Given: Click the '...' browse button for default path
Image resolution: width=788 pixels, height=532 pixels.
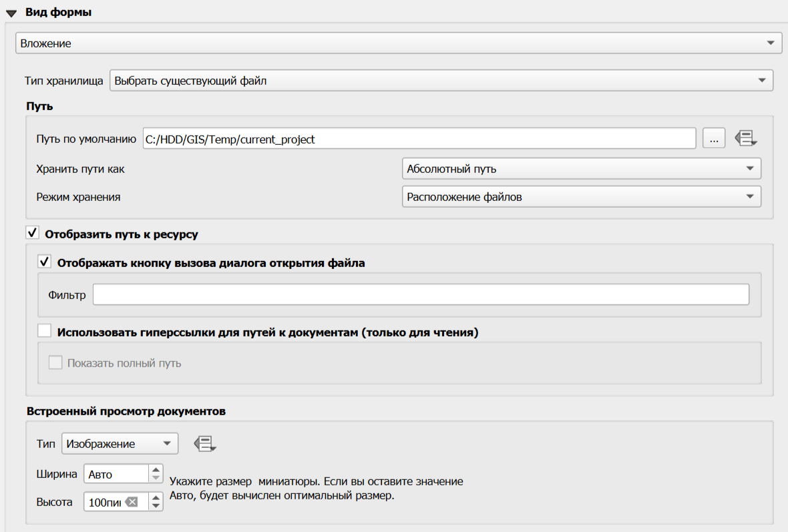Looking at the screenshot, I should [714, 139].
